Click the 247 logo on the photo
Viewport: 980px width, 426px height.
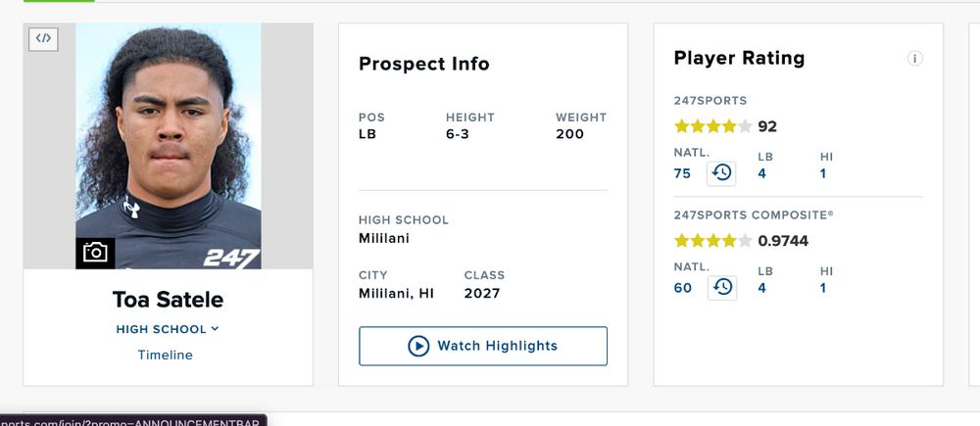coord(231,259)
